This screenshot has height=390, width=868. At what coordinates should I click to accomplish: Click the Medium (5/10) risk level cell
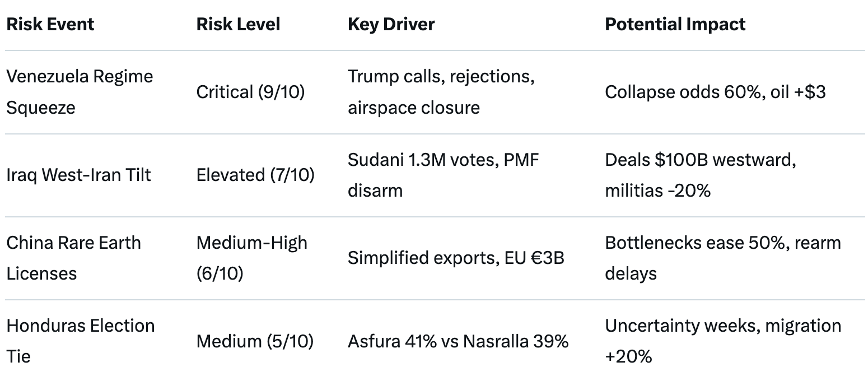pyautogui.click(x=255, y=341)
